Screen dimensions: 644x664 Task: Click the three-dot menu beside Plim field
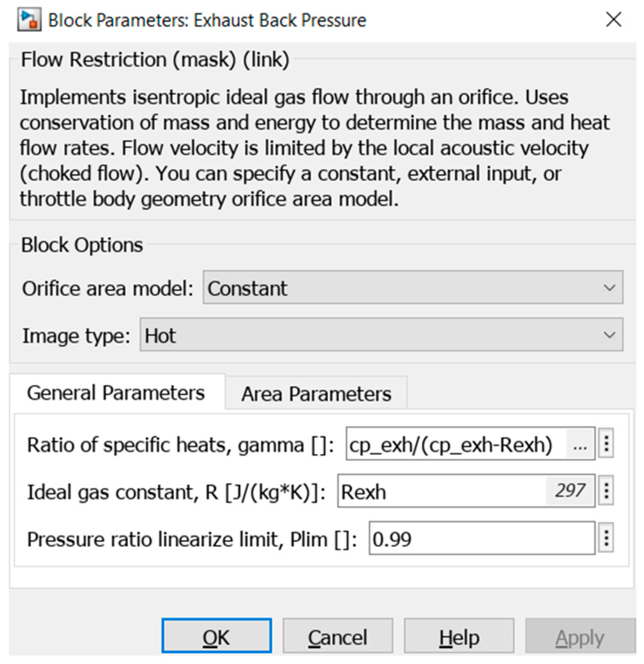tap(606, 538)
